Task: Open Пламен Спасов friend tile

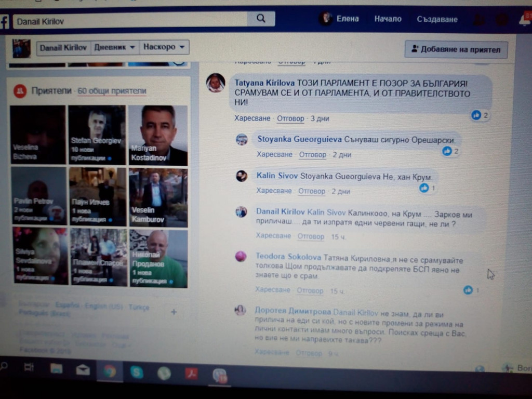Action: click(99, 257)
